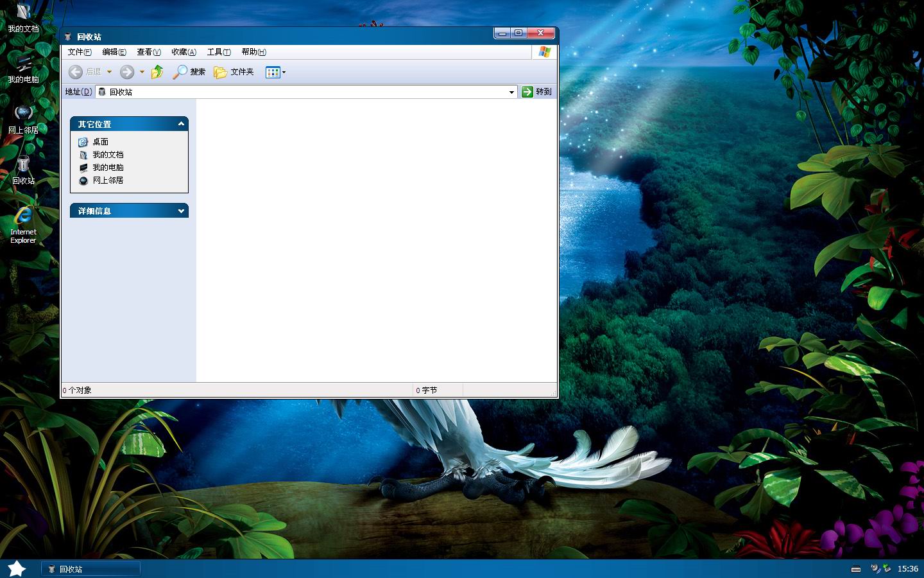Click the taskbar clock 15:36
924x578 pixels.
click(x=908, y=569)
